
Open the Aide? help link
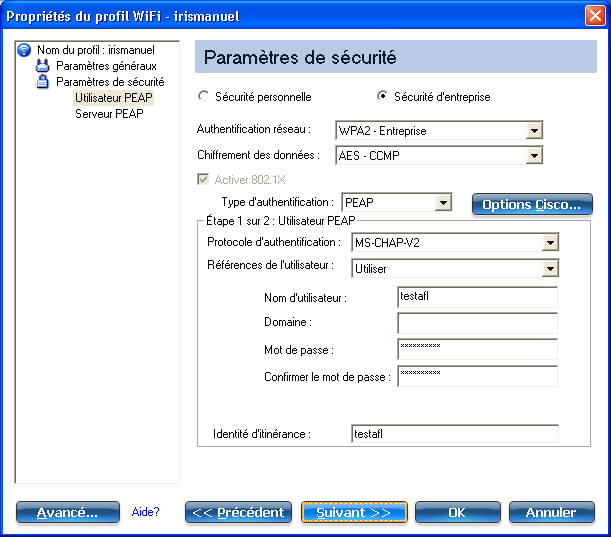(145, 512)
